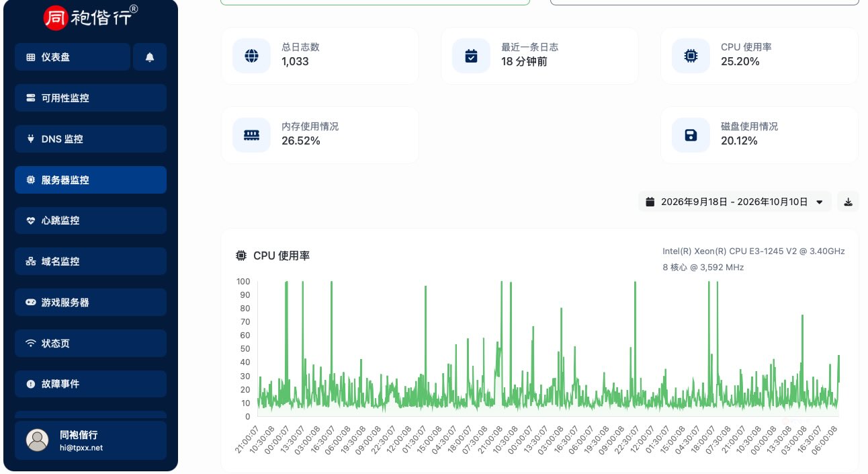The image size is (868, 474).
Task: Go to 可用性监控 in sidebar
Action: pyautogui.click(x=91, y=98)
